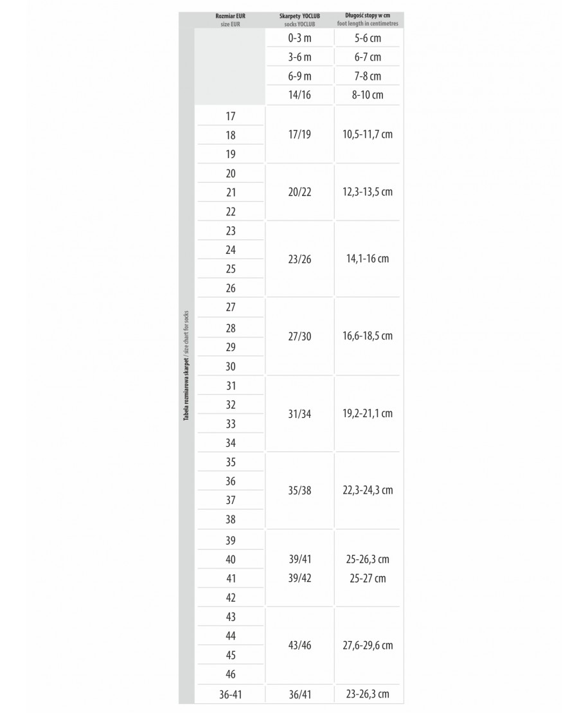This screenshot has width=588, height=713.
Task: Click the 'Długość stopy w cm' header
Action: coord(368,15)
